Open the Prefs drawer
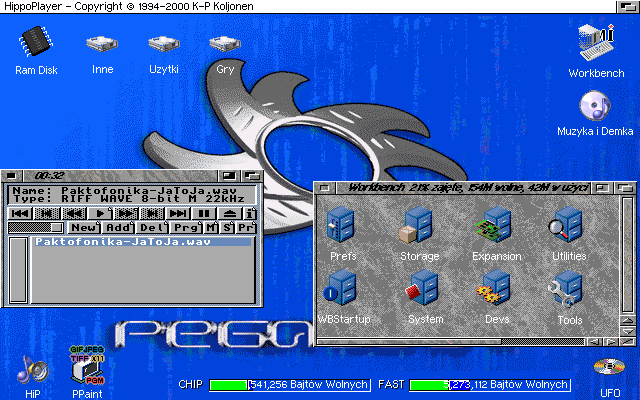Screen dimensions: 640x400 pos(340,224)
